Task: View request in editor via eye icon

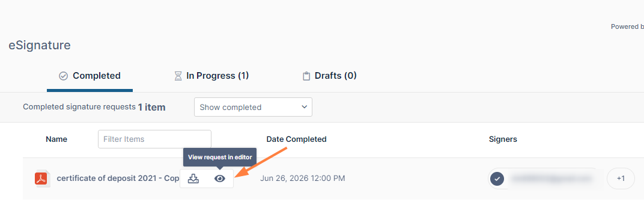Action: click(220, 179)
